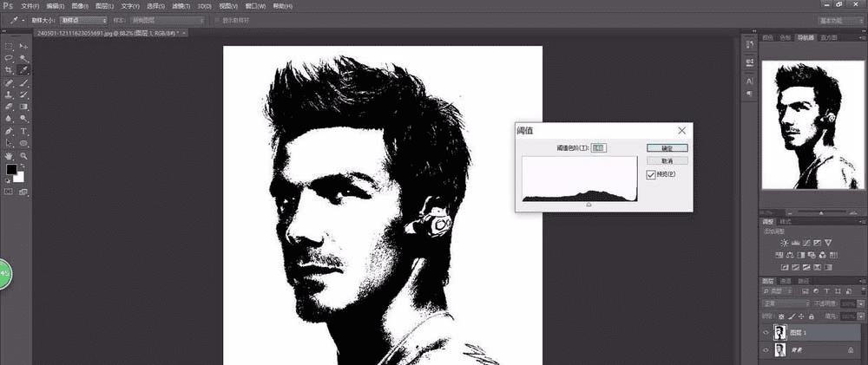Hide the 背景 layer via eye icon
The height and width of the screenshot is (365, 868).
click(766, 350)
